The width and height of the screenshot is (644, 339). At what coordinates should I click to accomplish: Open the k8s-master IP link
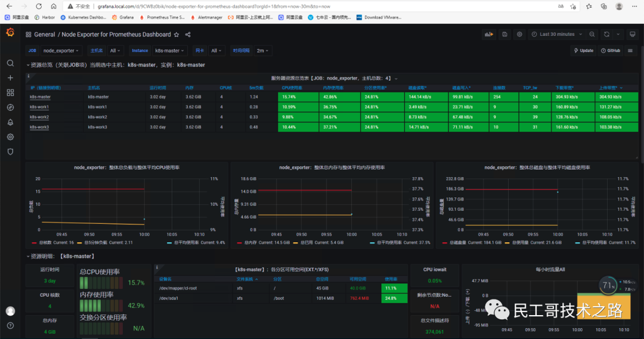(41, 97)
